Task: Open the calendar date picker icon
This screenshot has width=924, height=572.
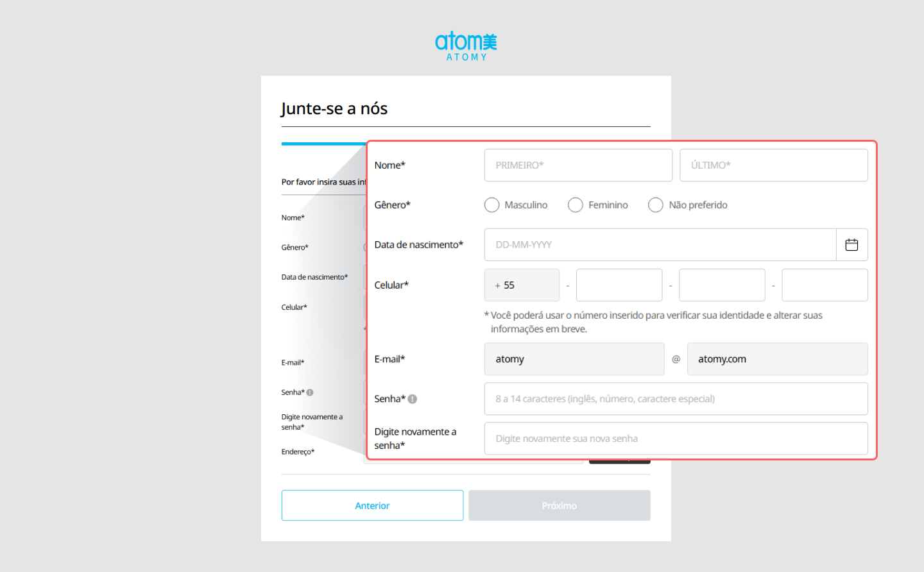Action: (x=851, y=245)
